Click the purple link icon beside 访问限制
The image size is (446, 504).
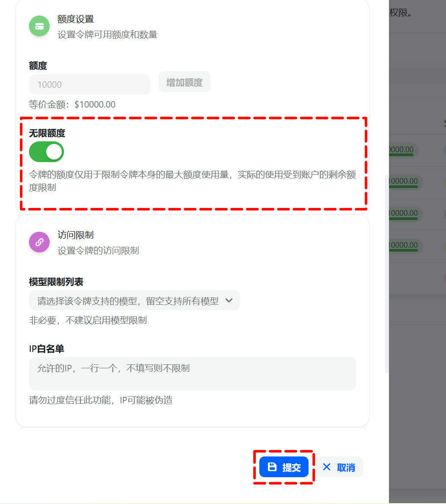click(x=39, y=242)
